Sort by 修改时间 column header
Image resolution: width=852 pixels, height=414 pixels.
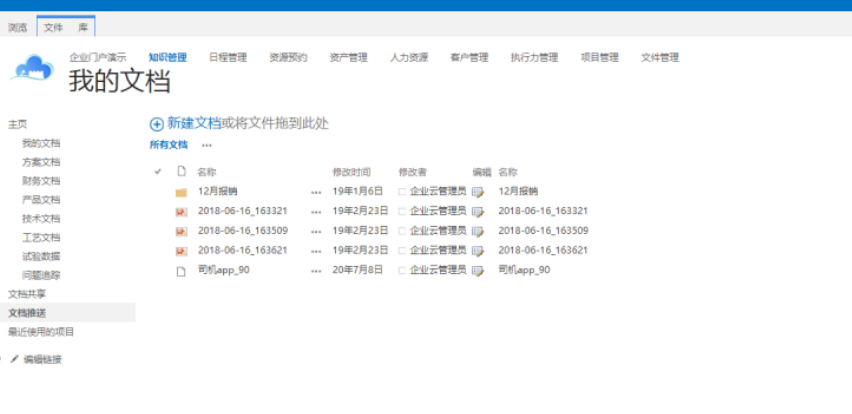(352, 172)
